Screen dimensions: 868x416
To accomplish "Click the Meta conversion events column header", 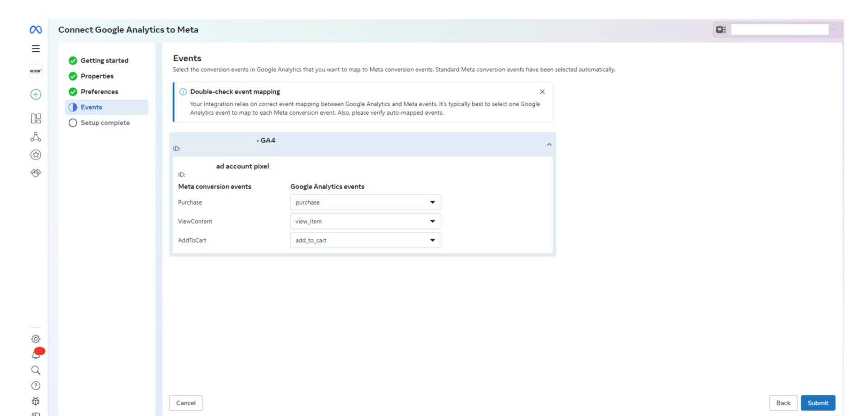I will coord(214,187).
